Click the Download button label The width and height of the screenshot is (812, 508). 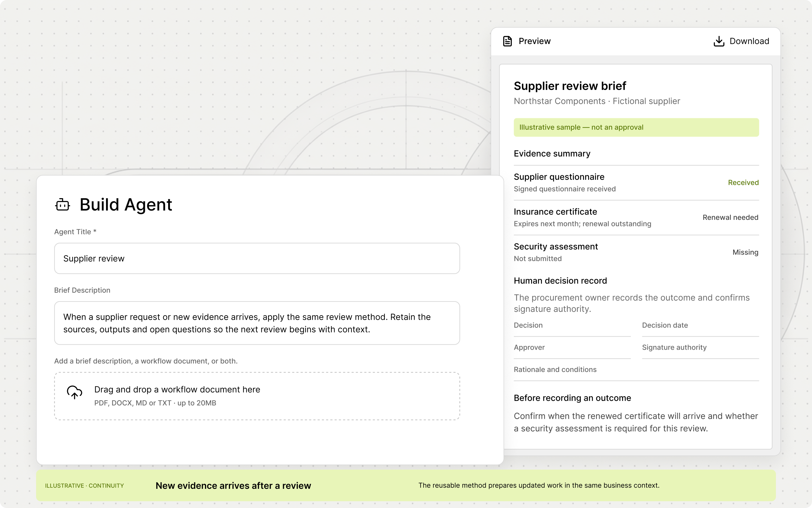tap(749, 41)
